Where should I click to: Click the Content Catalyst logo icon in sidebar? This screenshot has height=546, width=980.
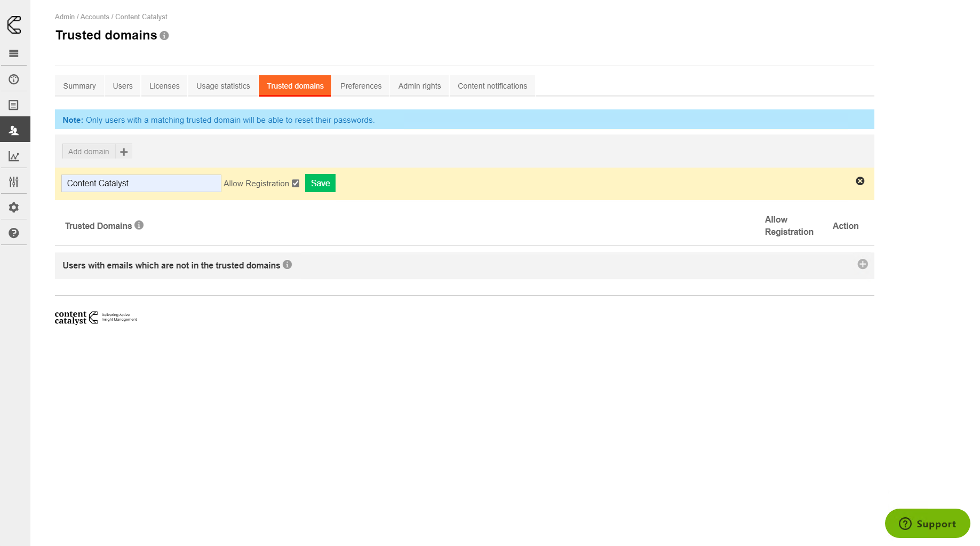(x=14, y=25)
